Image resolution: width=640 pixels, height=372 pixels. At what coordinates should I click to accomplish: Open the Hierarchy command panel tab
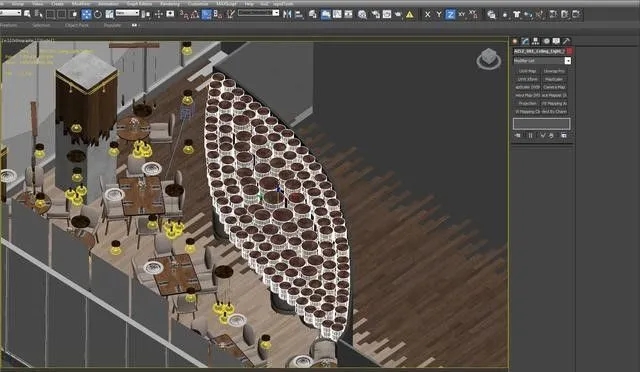(535, 41)
